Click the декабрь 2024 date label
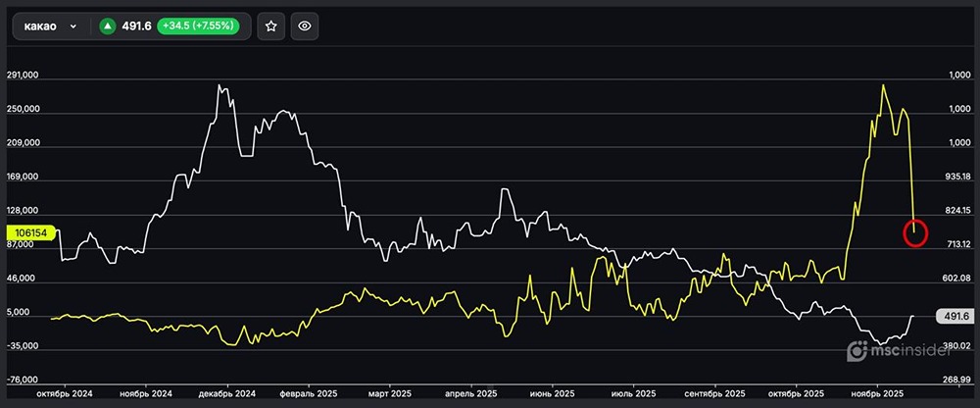The image size is (980, 408). [x=227, y=393]
